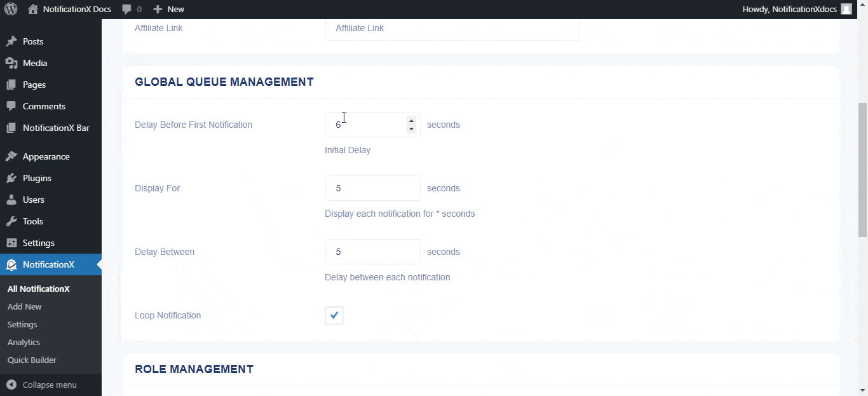Disable the Loop Notification checkbox
Image resolution: width=868 pixels, height=396 pixels.
pyautogui.click(x=334, y=315)
